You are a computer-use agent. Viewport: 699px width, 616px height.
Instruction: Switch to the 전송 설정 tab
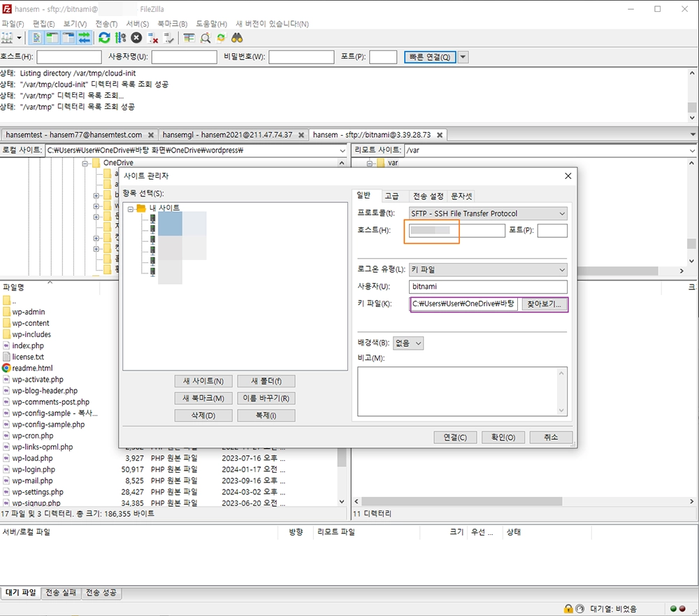pyautogui.click(x=428, y=196)
